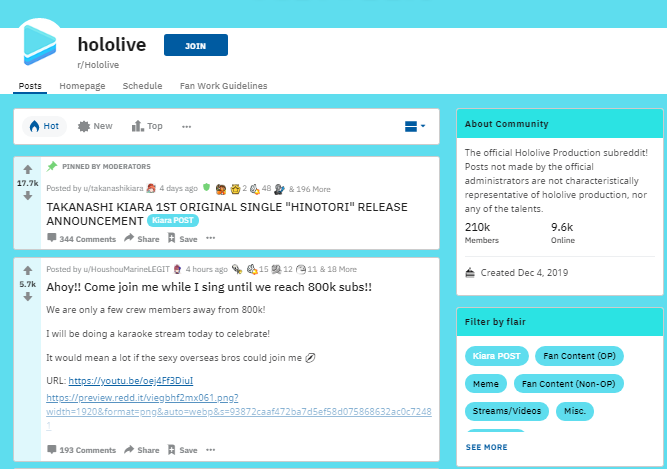Open 344 Comments on pinned post
This screenshot has height=469, width=667.
click(82, 239)
